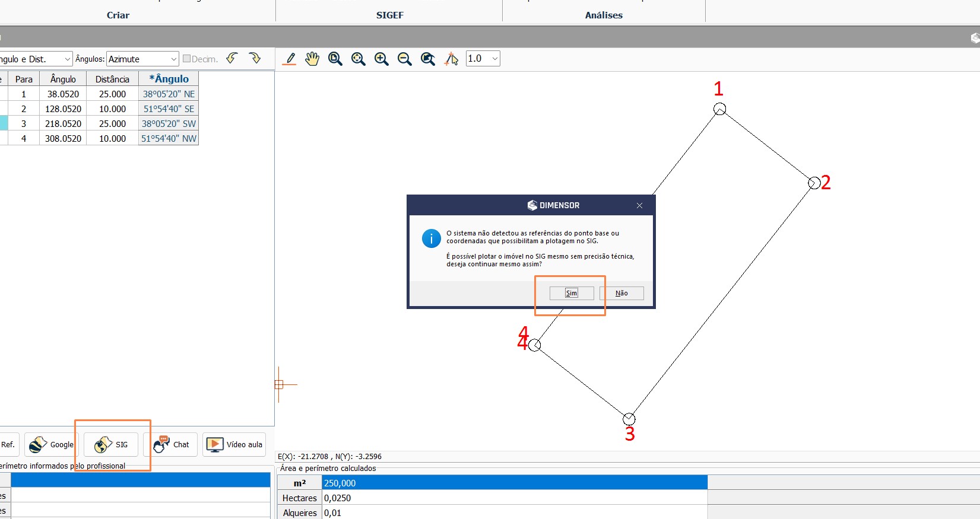Click the Para column header

(x=24, y=79)
